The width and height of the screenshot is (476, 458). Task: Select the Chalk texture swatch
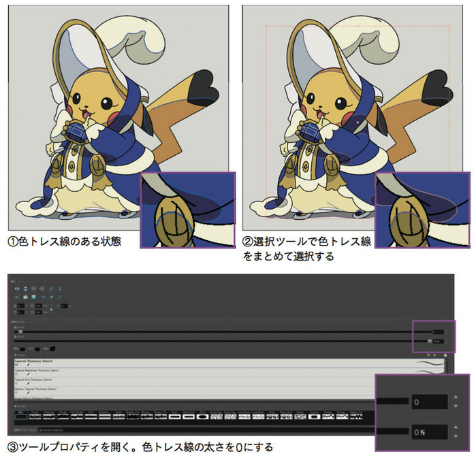(x=35, y=416)
